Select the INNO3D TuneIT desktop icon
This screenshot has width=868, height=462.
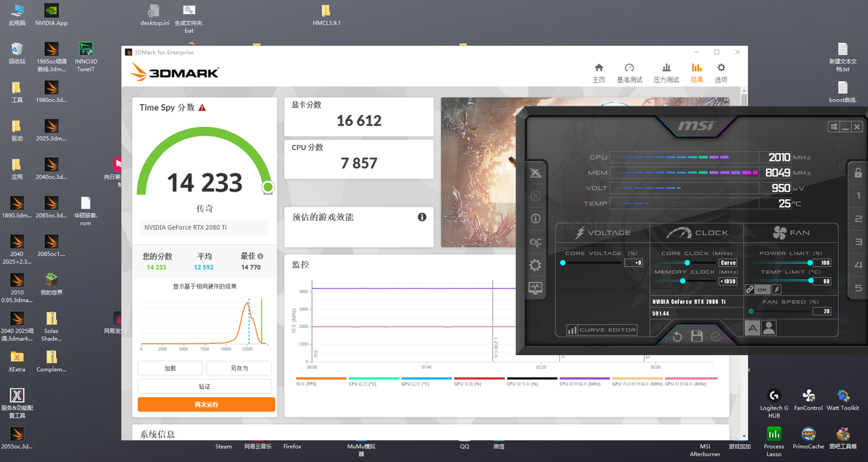85,57
